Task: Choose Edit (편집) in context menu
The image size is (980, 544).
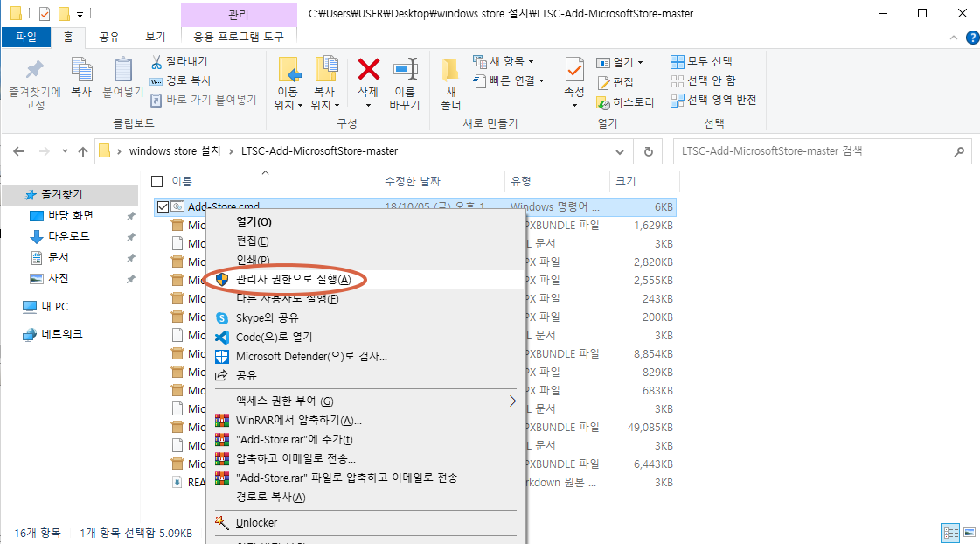Action: (x=365, y=241)
